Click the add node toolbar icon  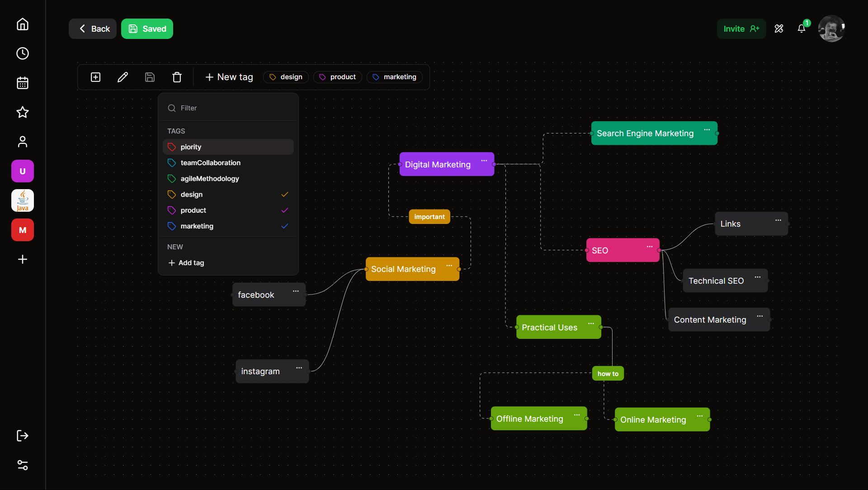(95, 77)
